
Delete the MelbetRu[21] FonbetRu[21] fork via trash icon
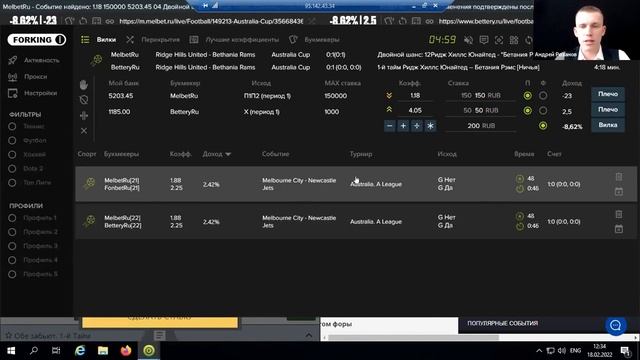click(619, 176)
